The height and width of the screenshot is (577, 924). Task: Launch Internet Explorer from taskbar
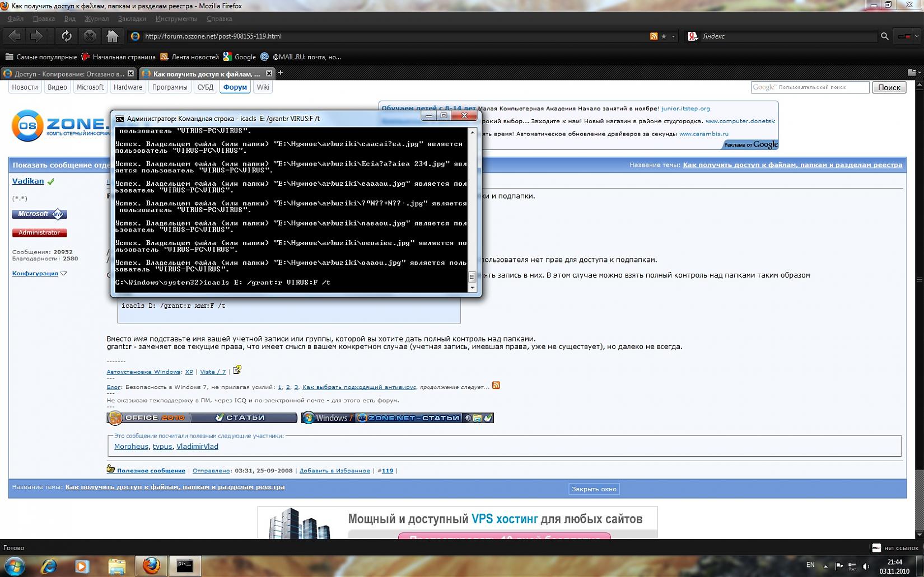[49, 566]
